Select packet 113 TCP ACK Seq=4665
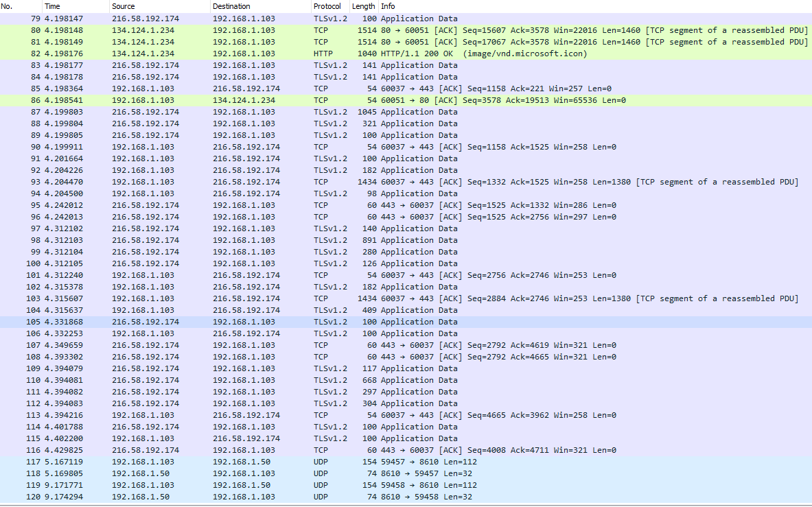This screenshot has height=507, width=812. click(275, 415)
